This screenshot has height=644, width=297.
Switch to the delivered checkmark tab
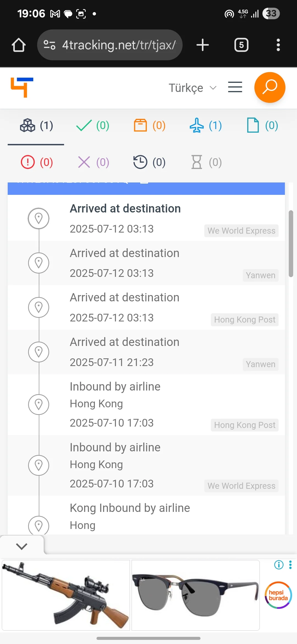(92, 126)
